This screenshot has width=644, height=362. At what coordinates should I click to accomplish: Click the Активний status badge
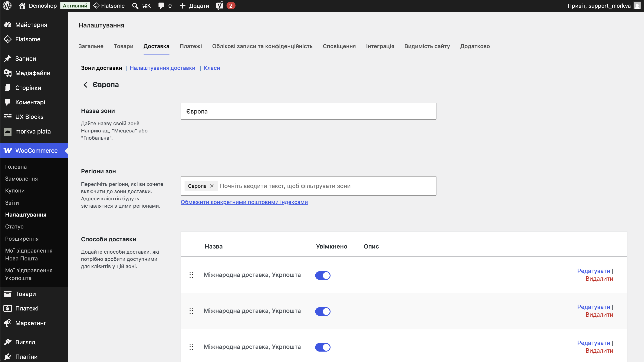click(75, 6)
